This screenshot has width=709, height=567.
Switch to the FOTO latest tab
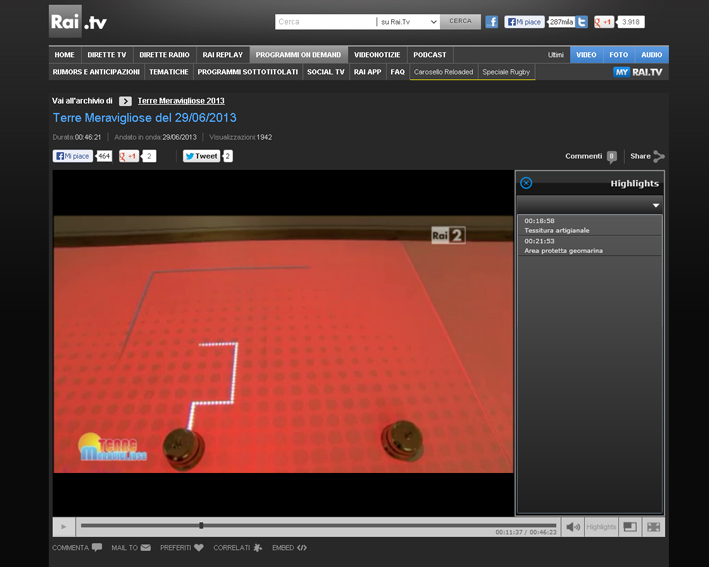pyautogui.click(x=619, y=55)
